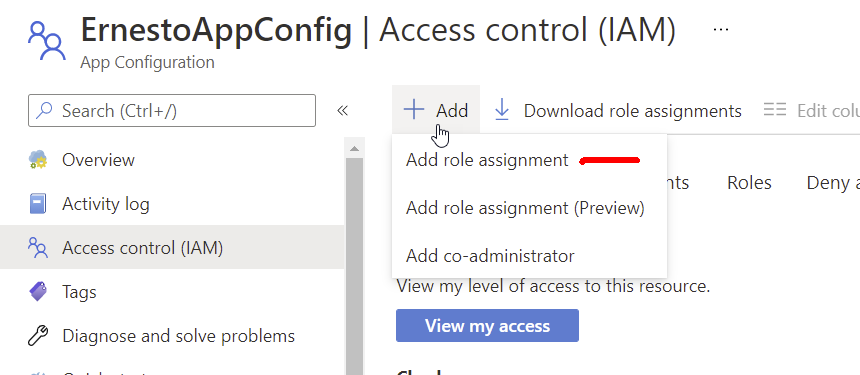Image resolution: width=860 pixels, height=375 pixels.
Task: Switch to the Roles tab
Action: click(749, 183)
